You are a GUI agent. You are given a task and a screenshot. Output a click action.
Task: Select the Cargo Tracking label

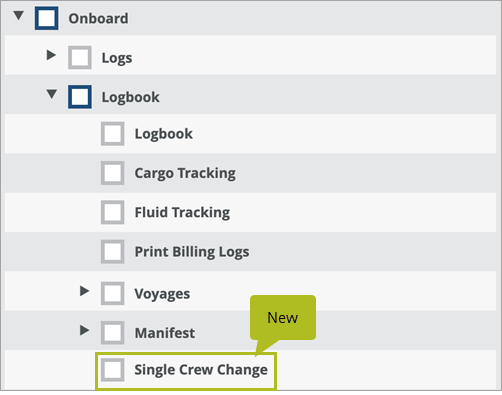point(185,173)
